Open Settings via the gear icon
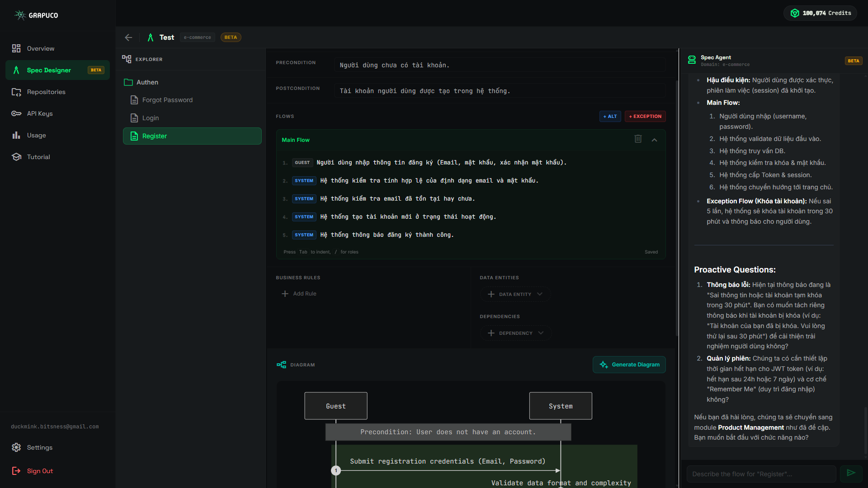Screen dimensions: 868x488 click(17, 447)
